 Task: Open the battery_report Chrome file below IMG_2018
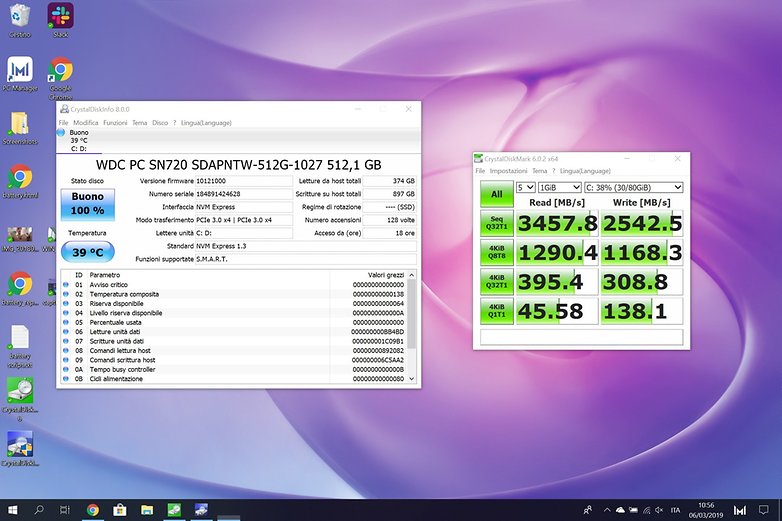pos(20,289)
